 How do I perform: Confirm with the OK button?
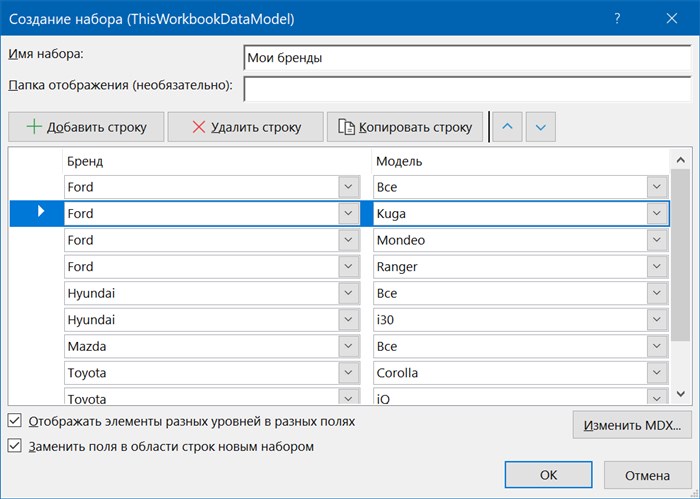(548, 475)
